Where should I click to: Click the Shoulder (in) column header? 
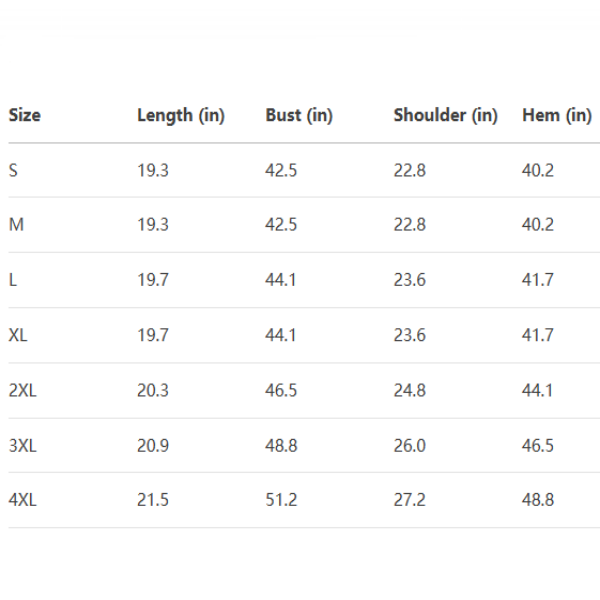445,115
